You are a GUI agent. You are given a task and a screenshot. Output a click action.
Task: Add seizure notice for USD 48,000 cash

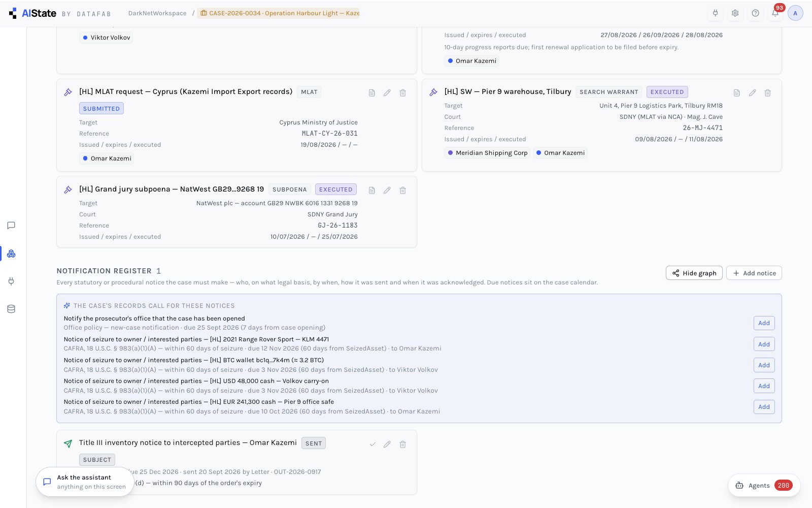[764, 386]
